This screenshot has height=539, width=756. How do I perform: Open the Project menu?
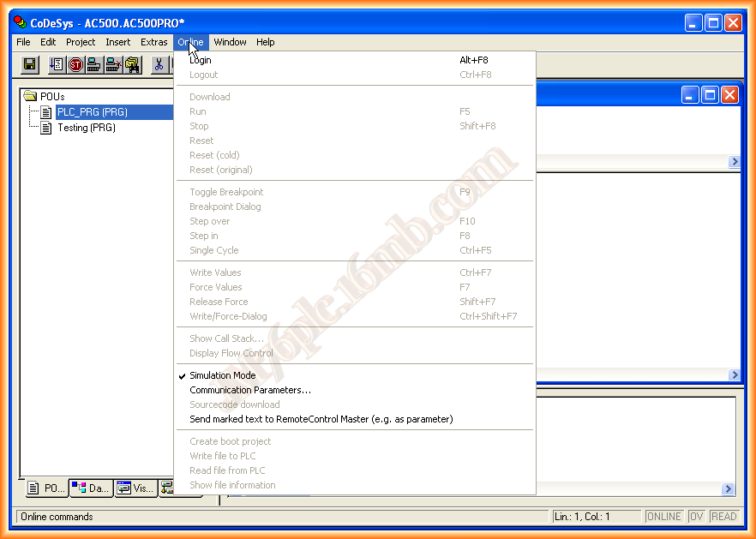click(x=81, y=42)
